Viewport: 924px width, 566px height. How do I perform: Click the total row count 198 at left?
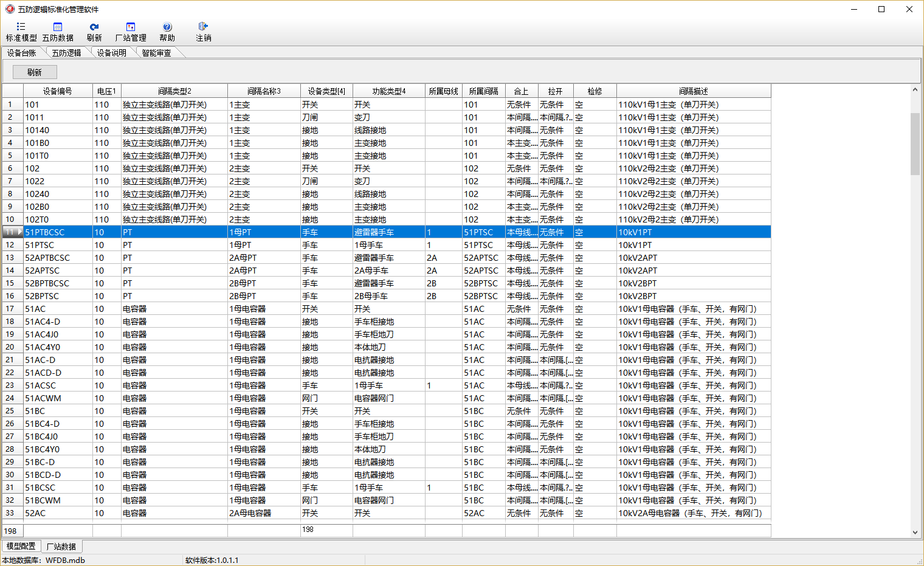pos(13,531)
